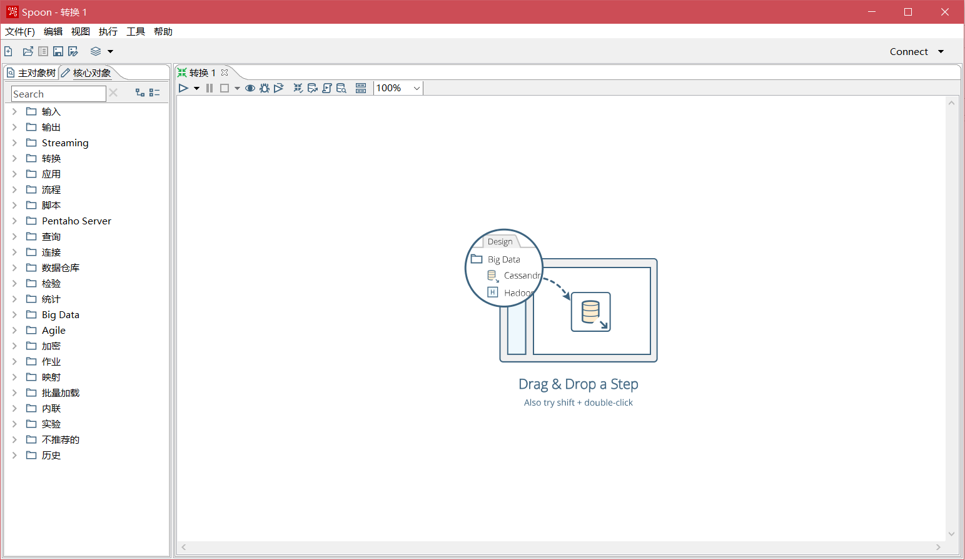Viewport: 965px width, 560px height.
Task: Expand the Streaming folder
Action: tap(14, 142)
